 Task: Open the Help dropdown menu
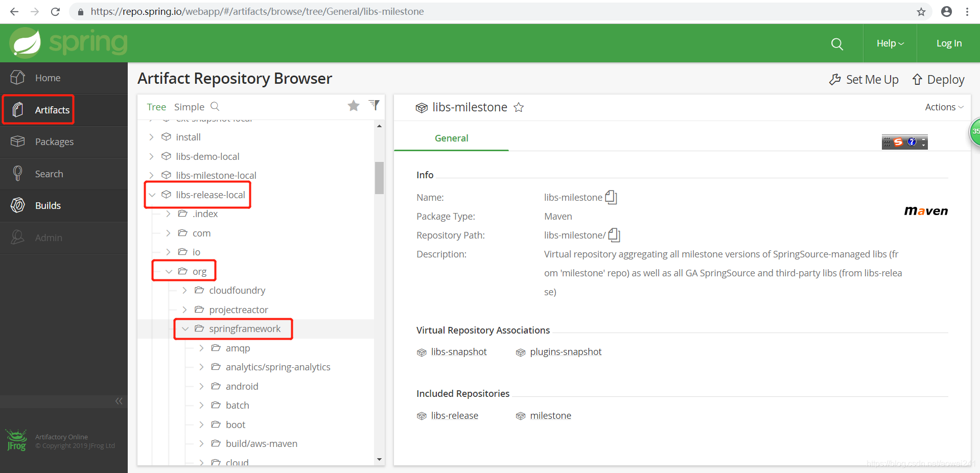coord(890,43)
